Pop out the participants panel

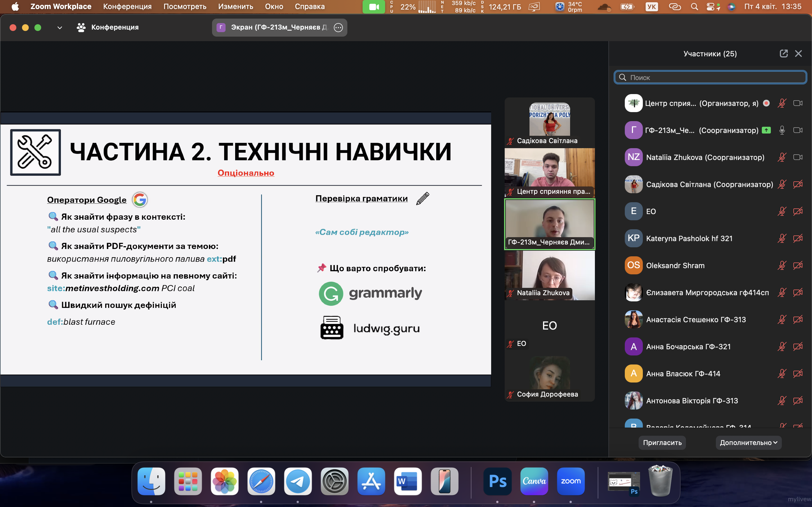point(783,54)
